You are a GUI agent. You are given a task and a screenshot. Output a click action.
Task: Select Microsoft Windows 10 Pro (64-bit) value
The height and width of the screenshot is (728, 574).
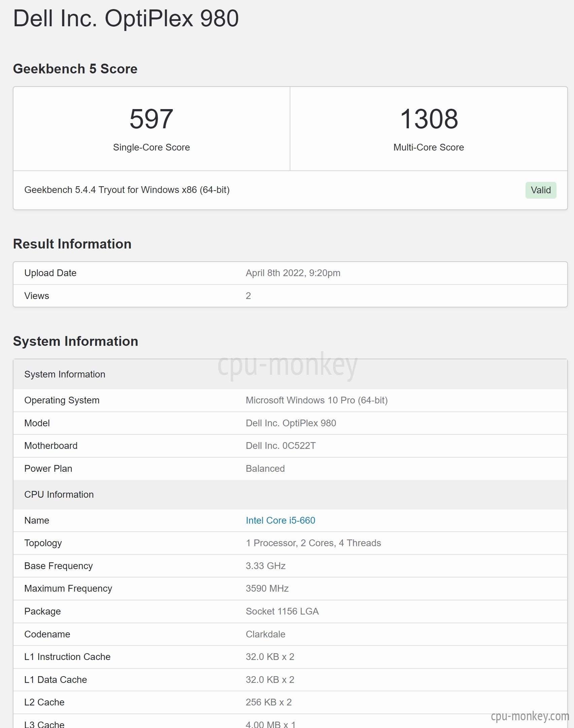(317, 400)
